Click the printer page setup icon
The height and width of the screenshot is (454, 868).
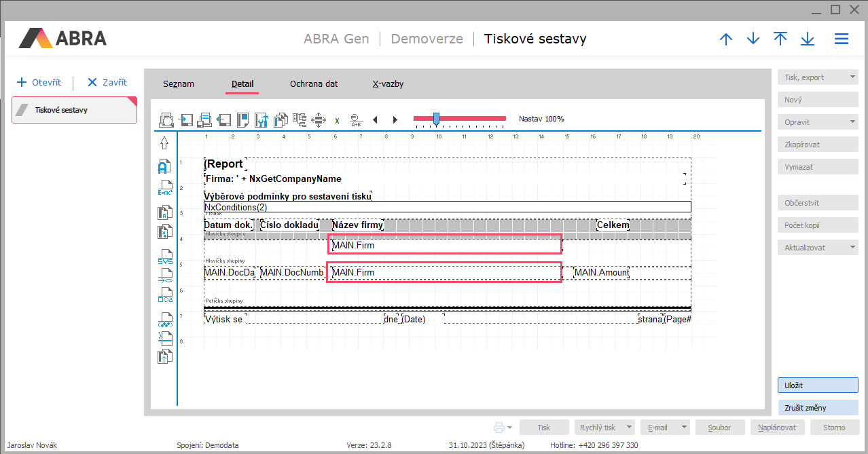[204, 120]
